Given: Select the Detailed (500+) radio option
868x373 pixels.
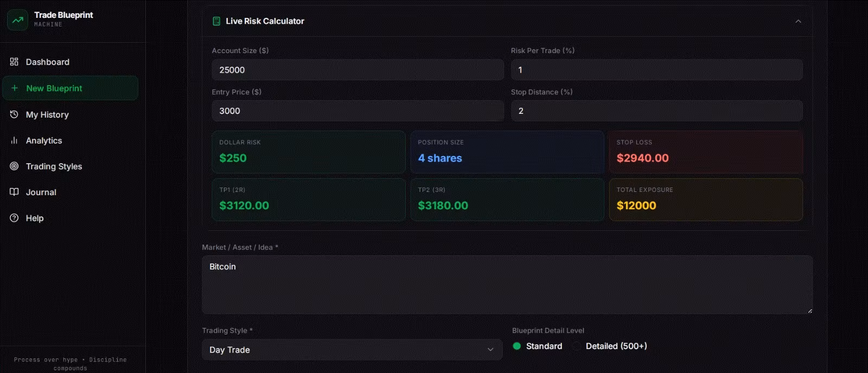Looking at the screenshot, I should 577,346.
